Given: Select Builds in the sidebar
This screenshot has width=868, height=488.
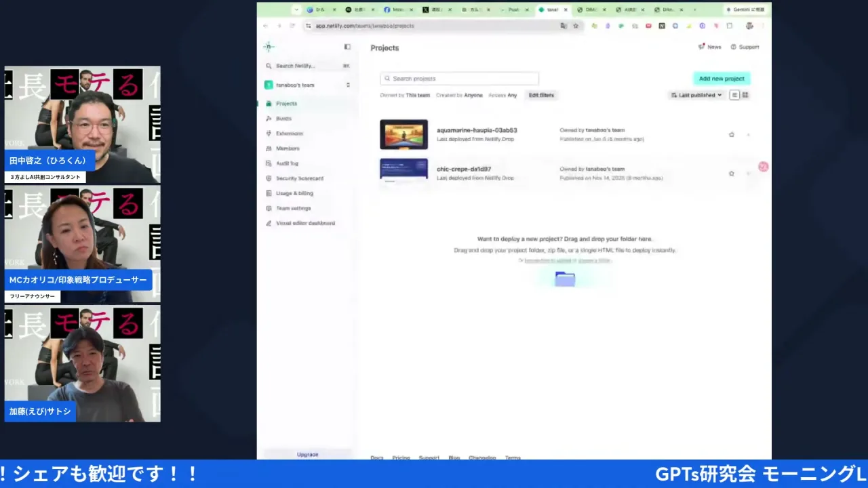Looking at the screenshot, I should (x=283, y=119).
